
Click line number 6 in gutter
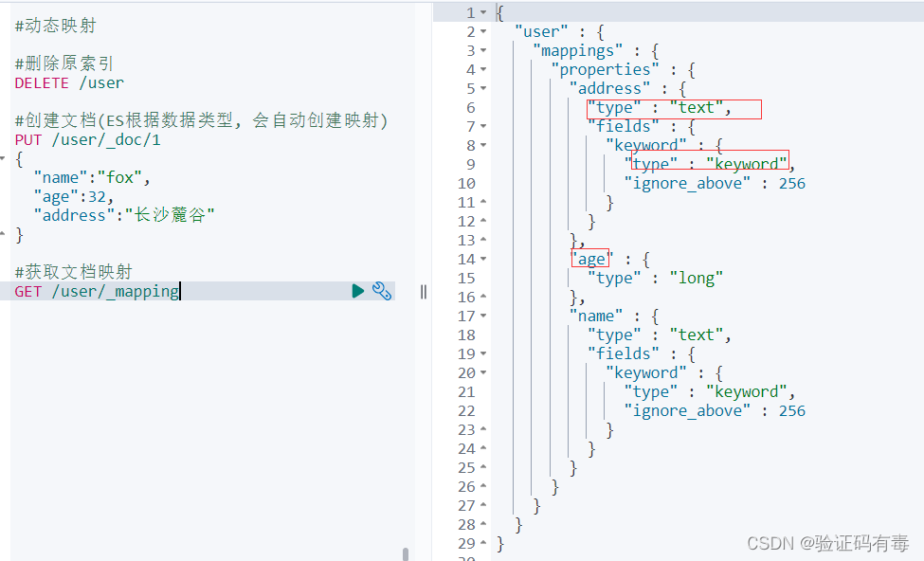coord(471,107)
